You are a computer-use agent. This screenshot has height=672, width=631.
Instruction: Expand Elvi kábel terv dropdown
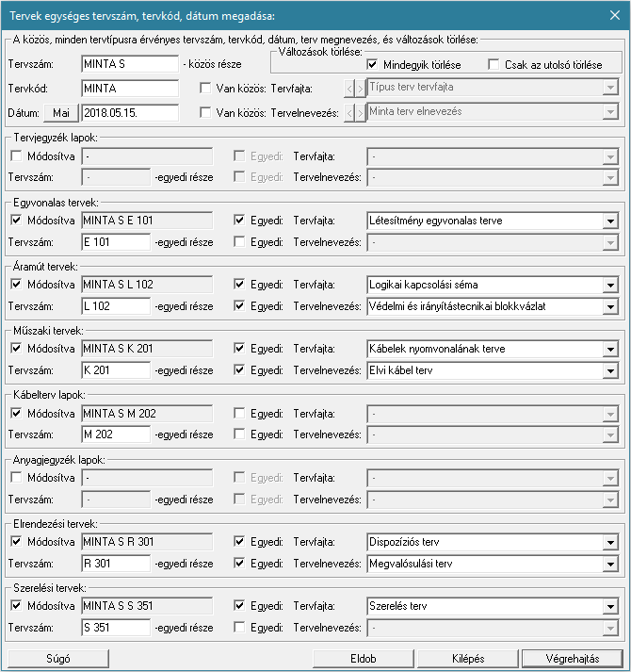point(610,371)
